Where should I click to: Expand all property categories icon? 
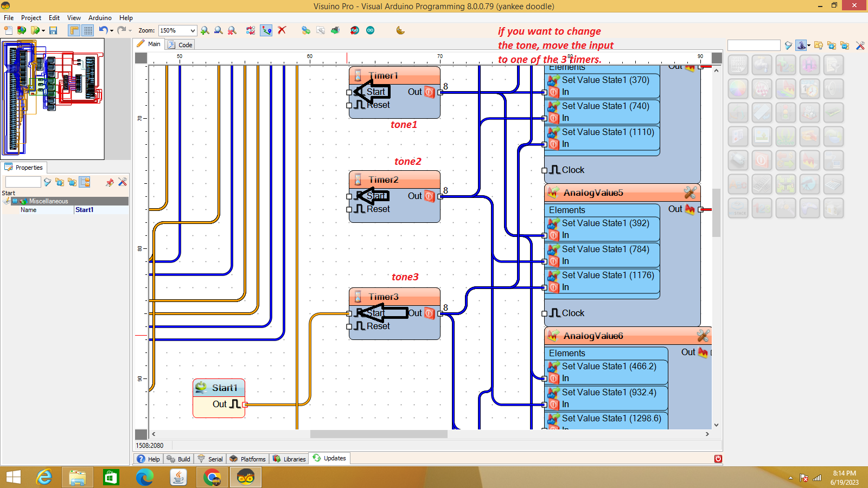[60, 182]
